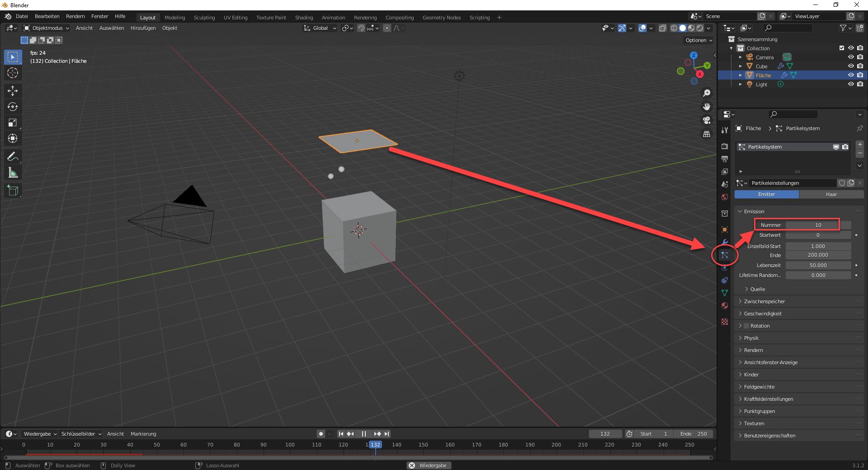
Task: Open the View Layer properties tab
Action: point(725,172)
